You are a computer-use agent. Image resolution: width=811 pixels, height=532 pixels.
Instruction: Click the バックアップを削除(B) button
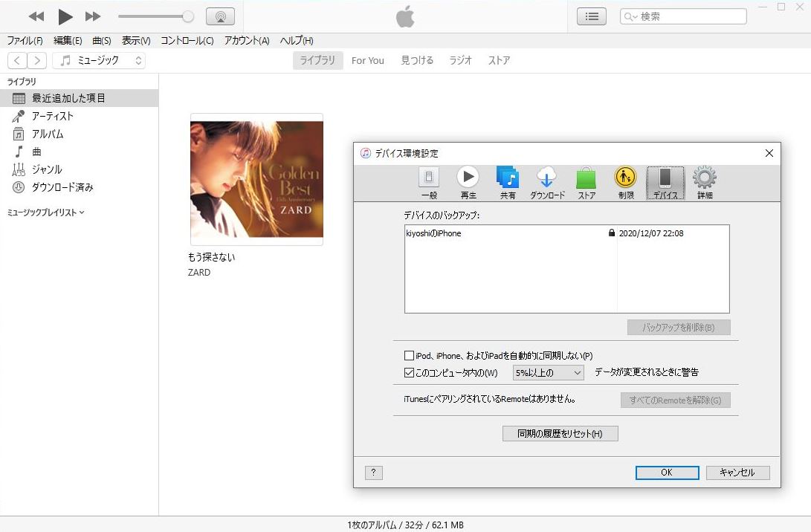coord(679,327)
